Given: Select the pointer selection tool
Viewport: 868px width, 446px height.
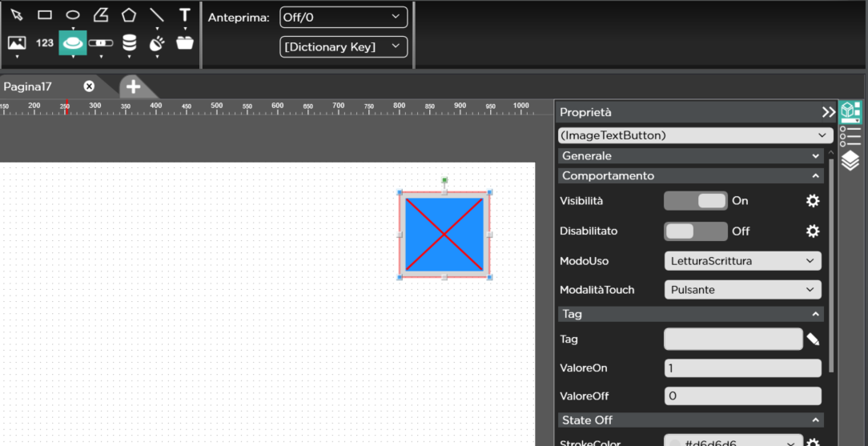Looking at the screenshot, I should pos(17,15).
